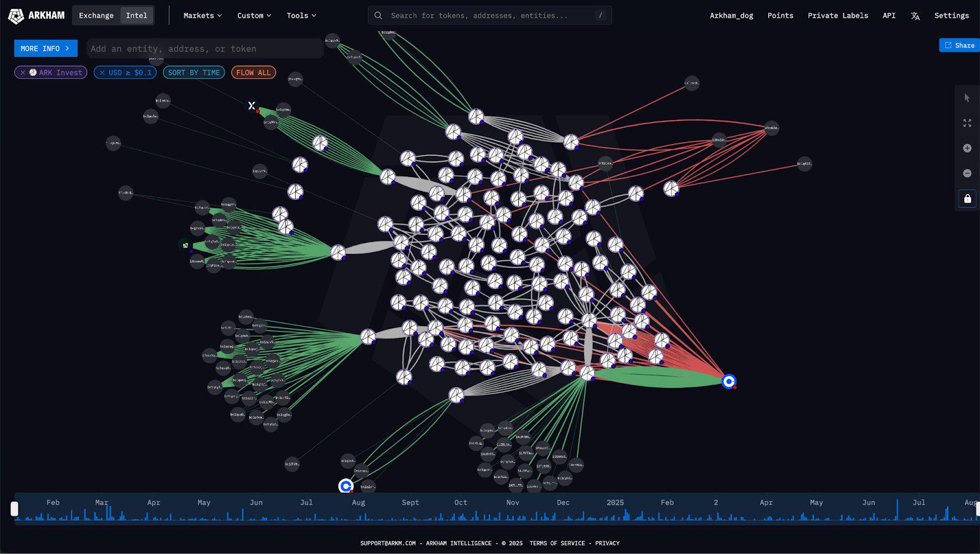This screenshot has height=554, width=980.
Task: Toggle the graph lock button
Action: [x=967, y=198]
